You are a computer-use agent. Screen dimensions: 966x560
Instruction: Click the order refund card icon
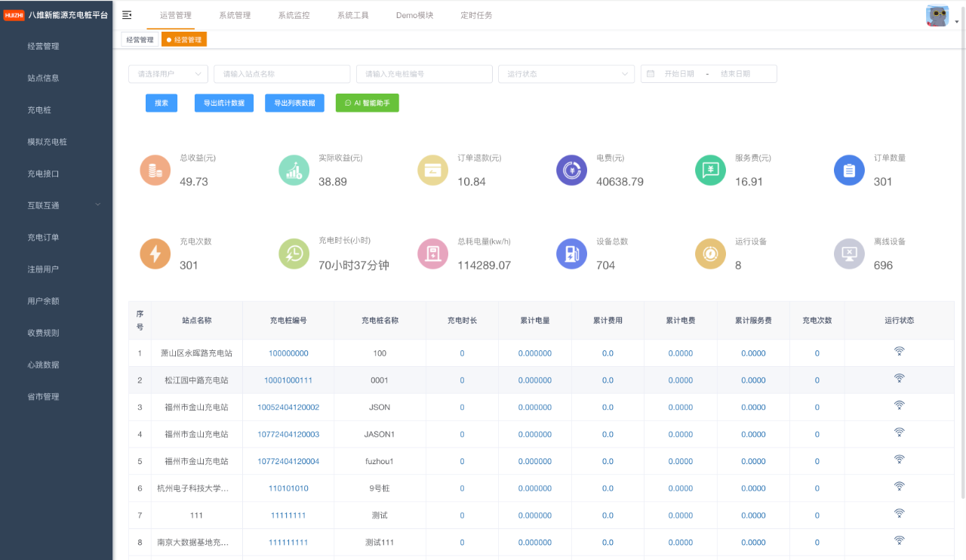tap(433, 171)
